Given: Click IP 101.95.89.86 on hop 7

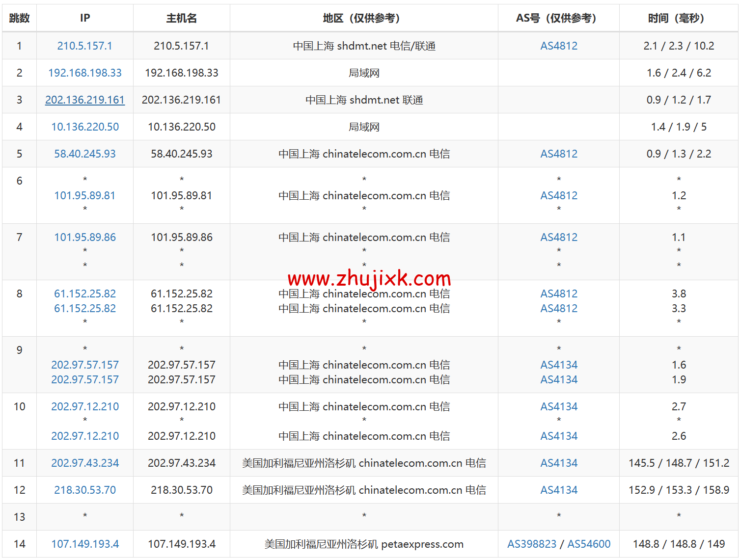Looking at the screenshot, I should point(84,237).
